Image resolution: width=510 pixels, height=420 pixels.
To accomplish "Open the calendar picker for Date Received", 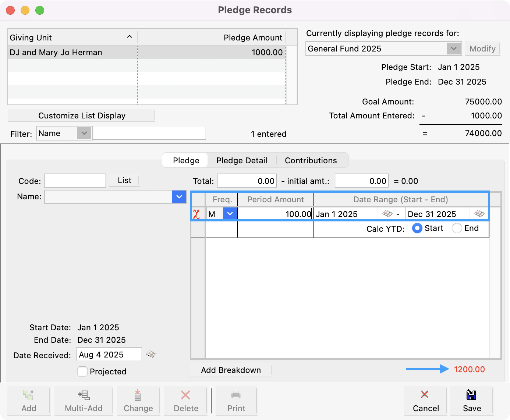I will [152, 354].
